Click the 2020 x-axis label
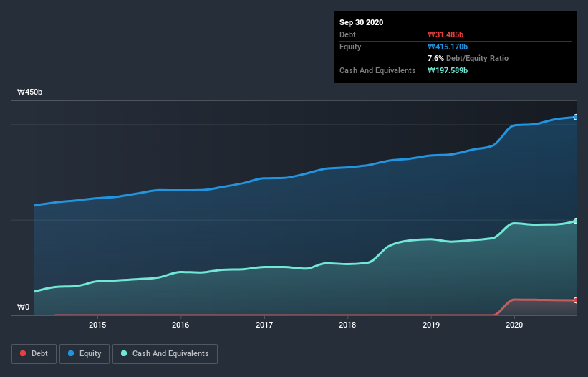Viewport: 588px width, 377px height. point(514,325)
